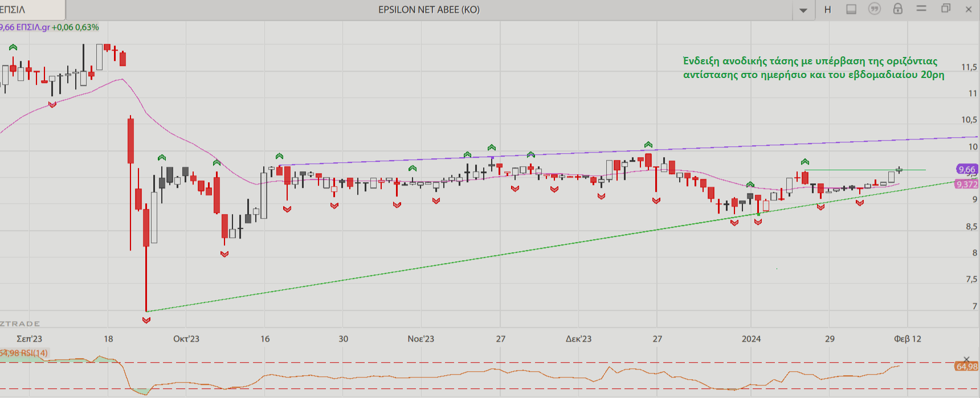Click the pink 9,372 moving average tag

967,184
